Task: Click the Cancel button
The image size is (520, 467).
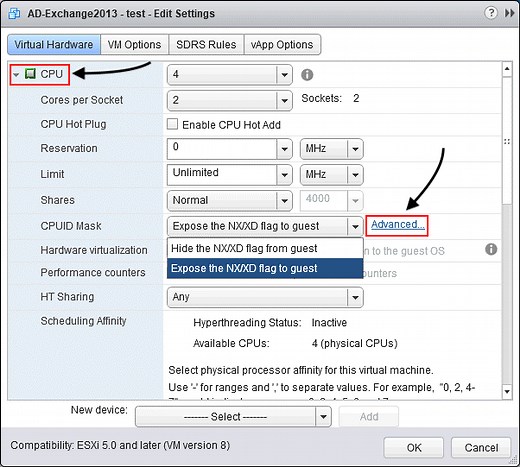Action: [481, 447]
